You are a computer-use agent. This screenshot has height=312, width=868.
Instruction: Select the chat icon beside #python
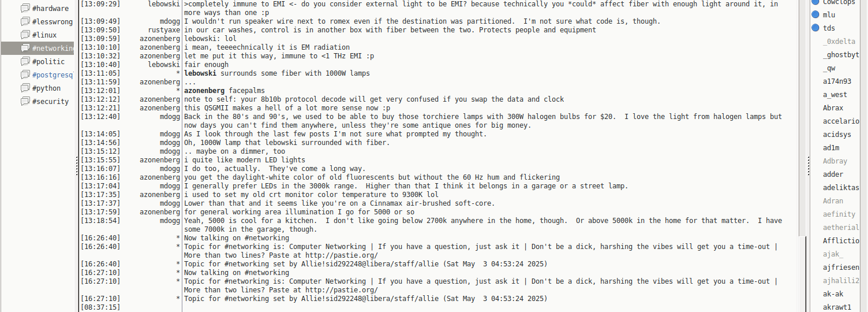(25, 88)
